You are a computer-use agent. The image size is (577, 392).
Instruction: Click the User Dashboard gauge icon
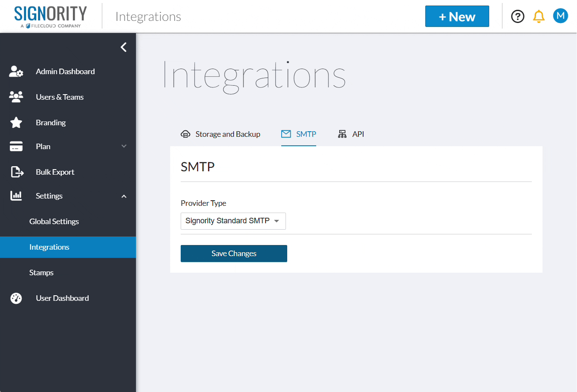click(x=16, y=298)
